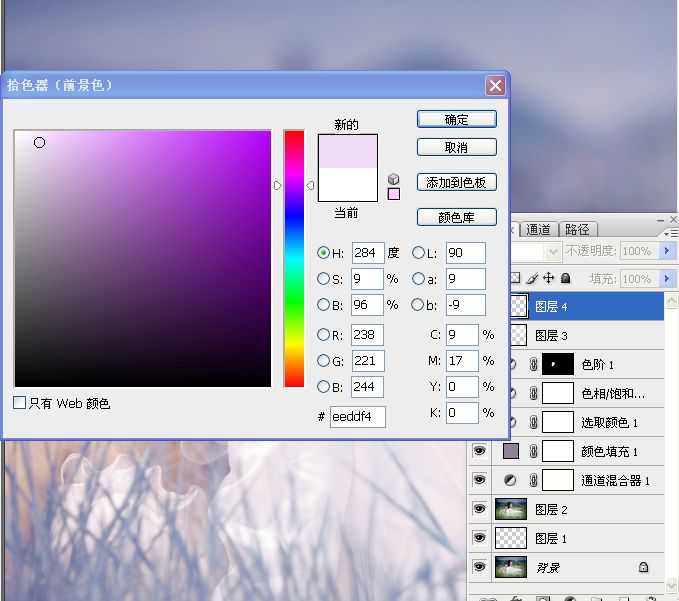Click the 添加到色板 button

pyautogui.click(x=456, y=182)
